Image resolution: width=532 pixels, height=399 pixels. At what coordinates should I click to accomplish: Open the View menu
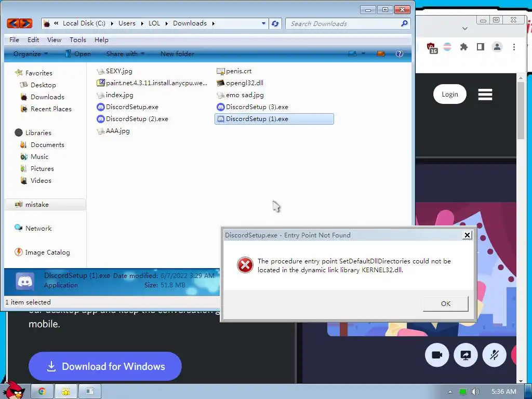pos(54,39)
